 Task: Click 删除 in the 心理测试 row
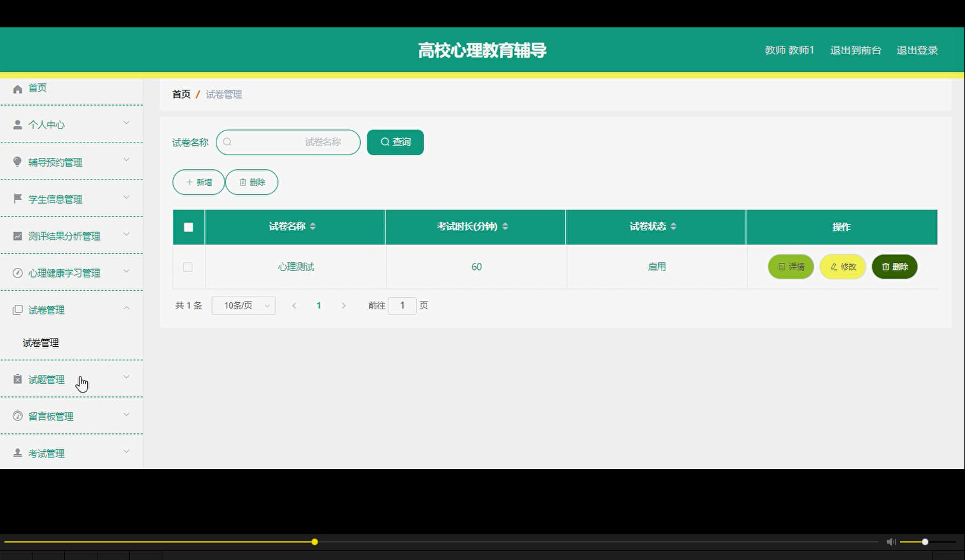pos(894,267)
